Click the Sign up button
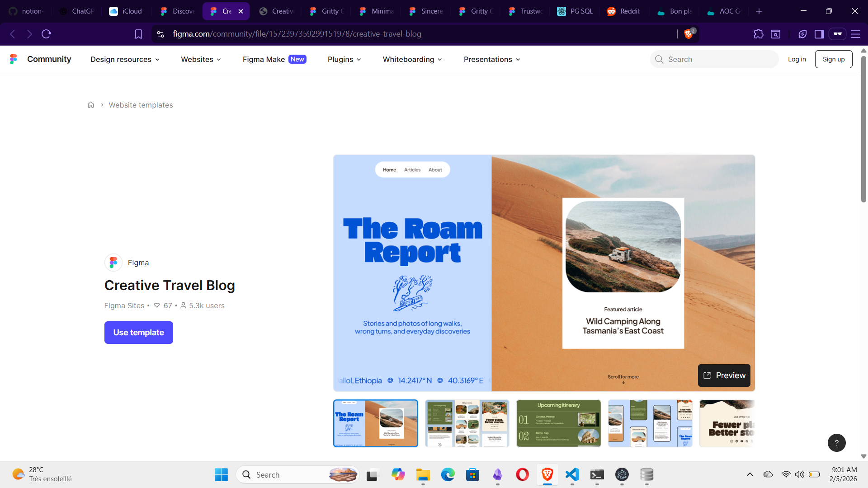Viewport: 868px width, 488px height. [x=834, y=59]
